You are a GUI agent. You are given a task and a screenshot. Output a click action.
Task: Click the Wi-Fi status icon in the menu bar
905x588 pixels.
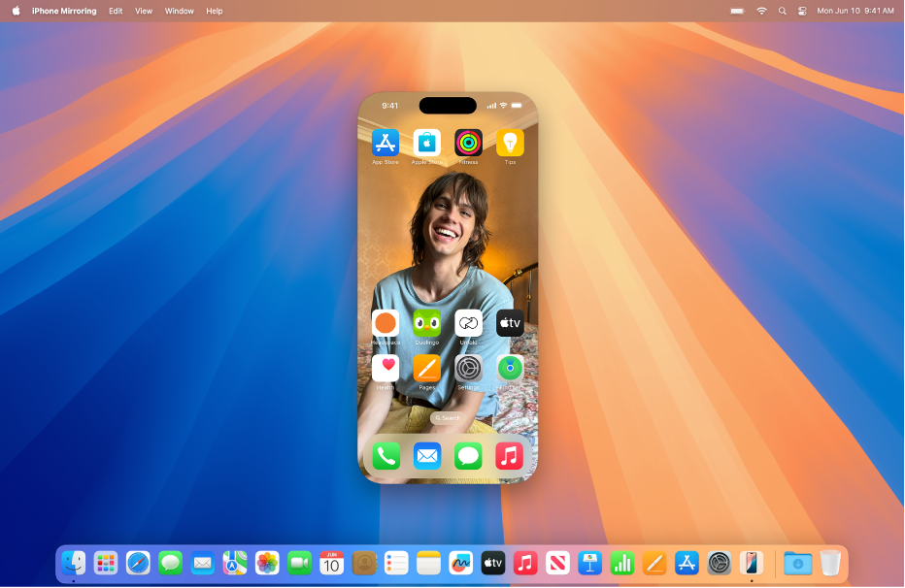point(761,11)
